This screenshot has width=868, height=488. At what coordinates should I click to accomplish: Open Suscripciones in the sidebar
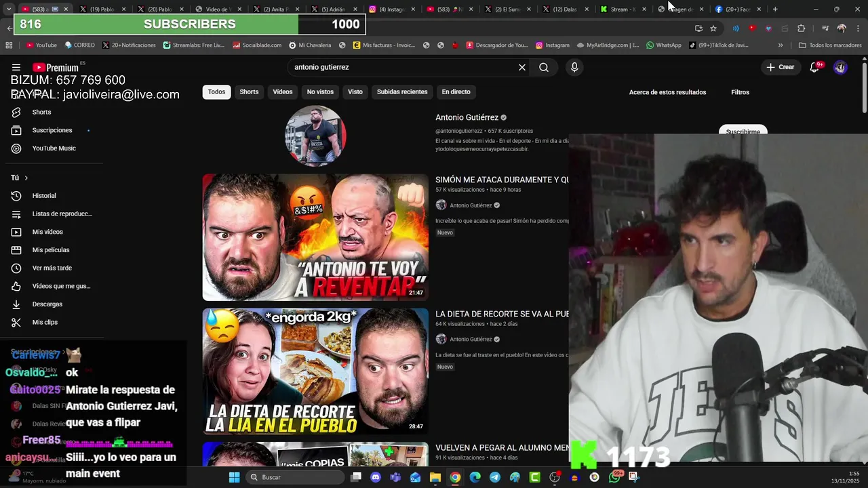[52, 130]
